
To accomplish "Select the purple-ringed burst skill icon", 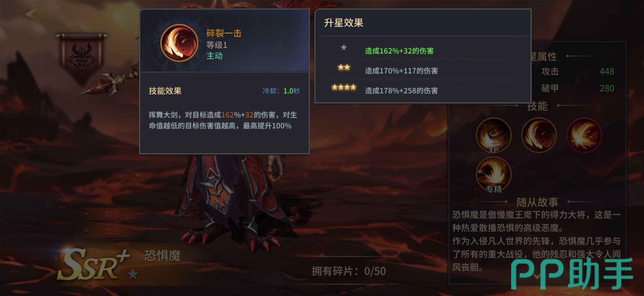I will pos(584,135).
